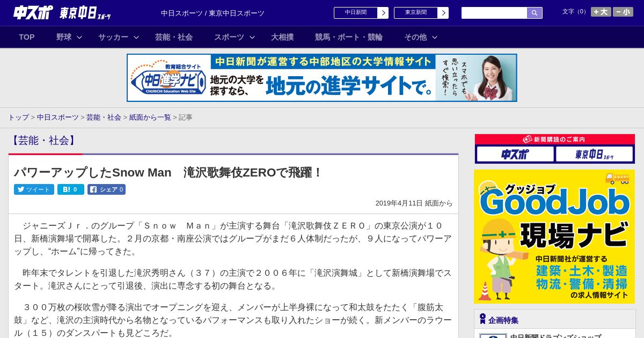Click the 中スポ logo in header
Image resolution: width=644 pixels, height=338 pixels.
pos(33,12)
